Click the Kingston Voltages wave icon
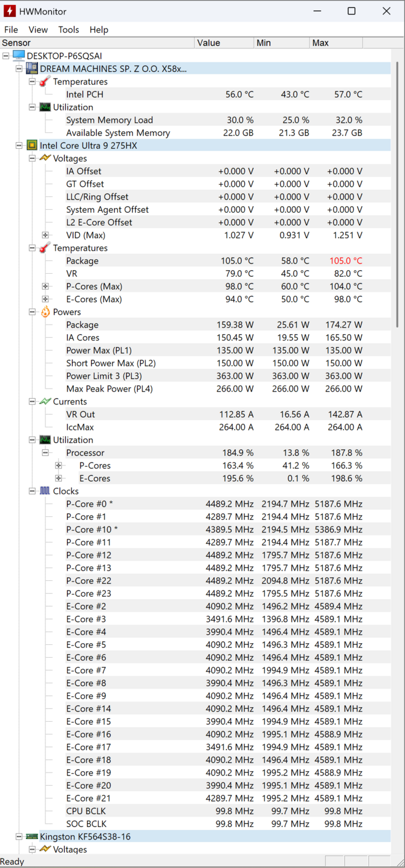Viewport: 405px width, 868px height. click(x=45, y=849)
